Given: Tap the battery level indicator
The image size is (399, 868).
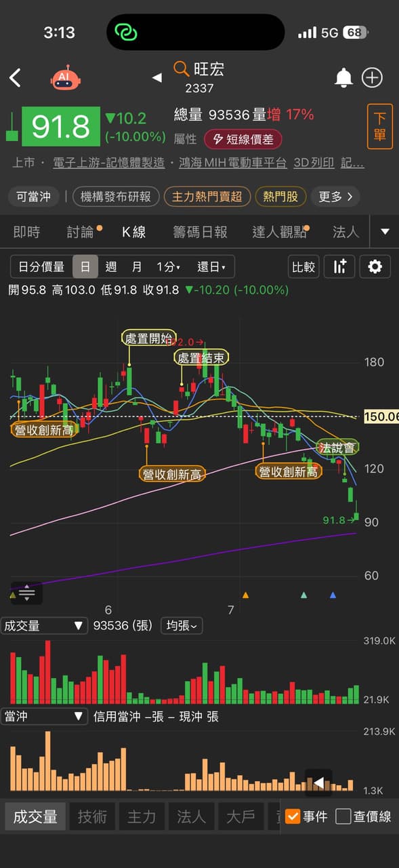Looking at the screenshot, I should (x=355, y=33).
